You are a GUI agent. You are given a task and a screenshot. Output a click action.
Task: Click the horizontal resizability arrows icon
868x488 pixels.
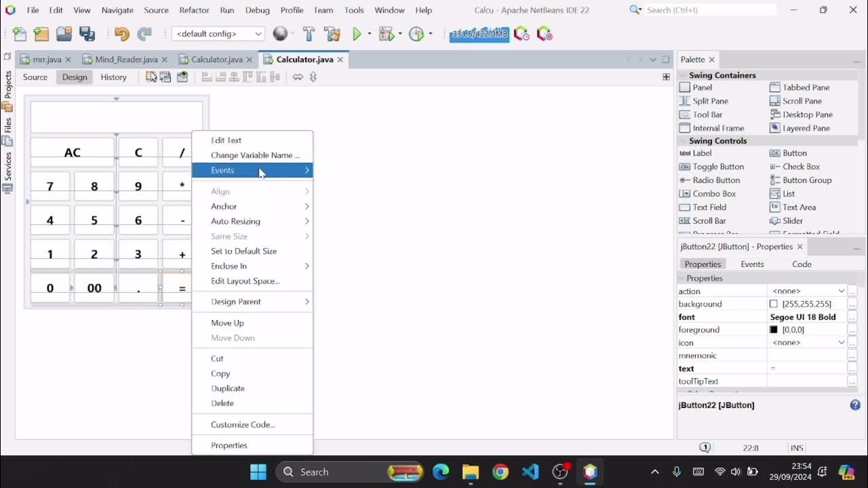coord(298,77)
